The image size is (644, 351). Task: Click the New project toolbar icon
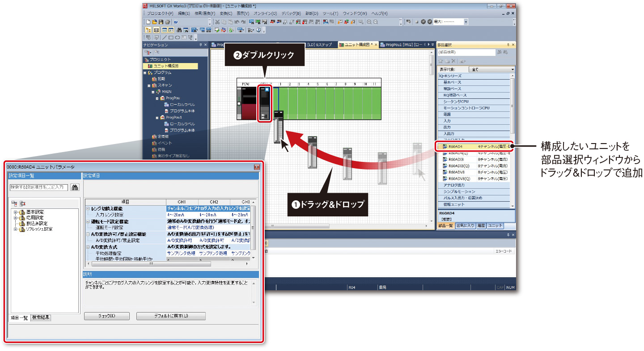(x=148, y=21)
